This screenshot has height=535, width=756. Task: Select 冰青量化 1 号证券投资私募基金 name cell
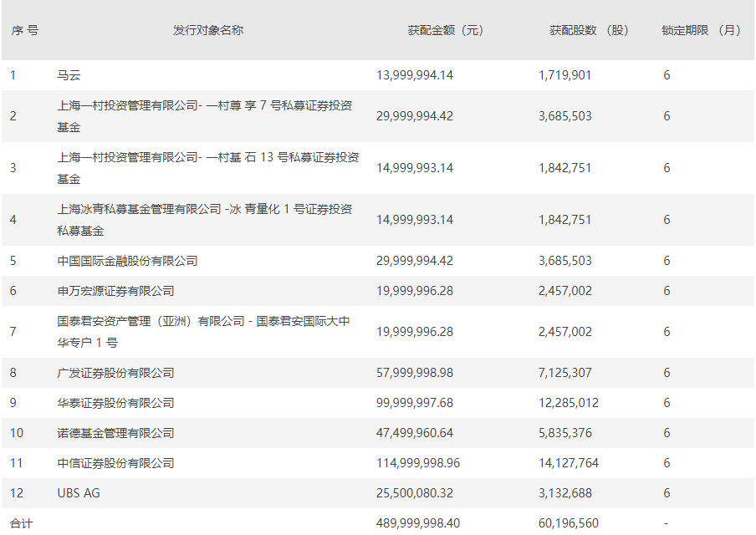[x=205, y=220]
